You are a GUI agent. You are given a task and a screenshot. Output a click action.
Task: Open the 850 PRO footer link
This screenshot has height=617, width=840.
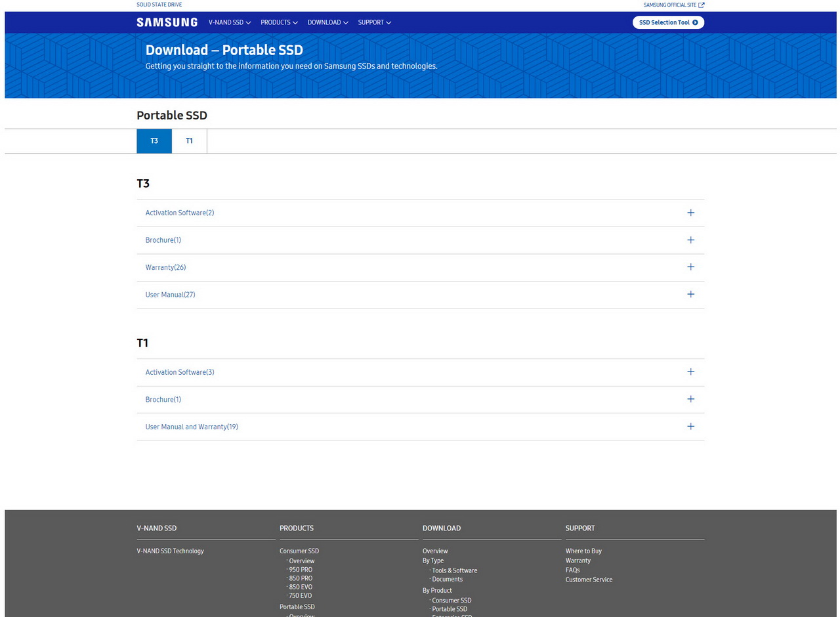coord(301,578)
